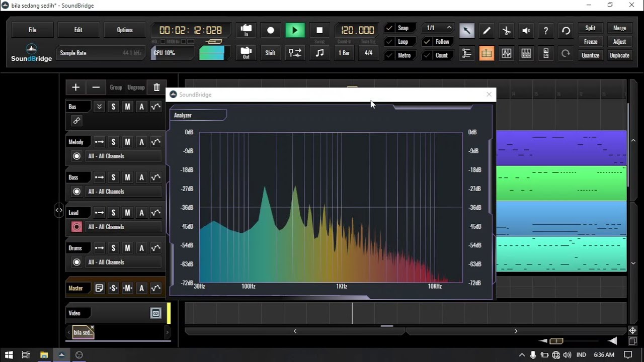Add a new track with plus button

(75, 87)
